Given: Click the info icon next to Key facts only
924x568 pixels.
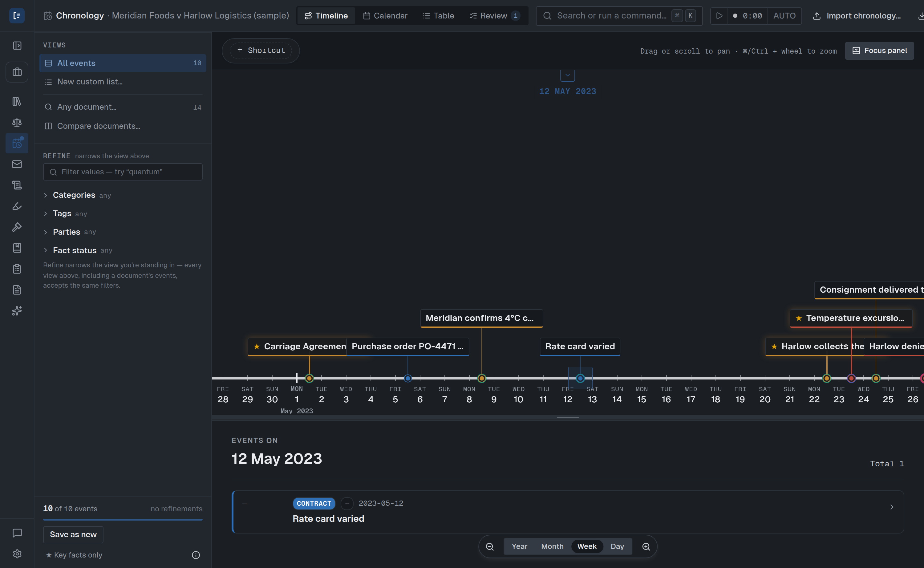Looking at the screenshot, I should (196, 555).
